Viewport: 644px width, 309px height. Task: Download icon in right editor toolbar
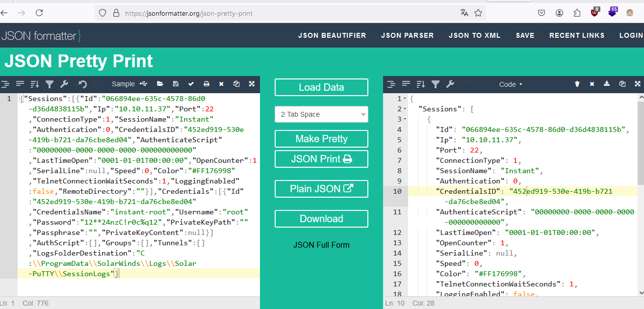pos(607,84)
